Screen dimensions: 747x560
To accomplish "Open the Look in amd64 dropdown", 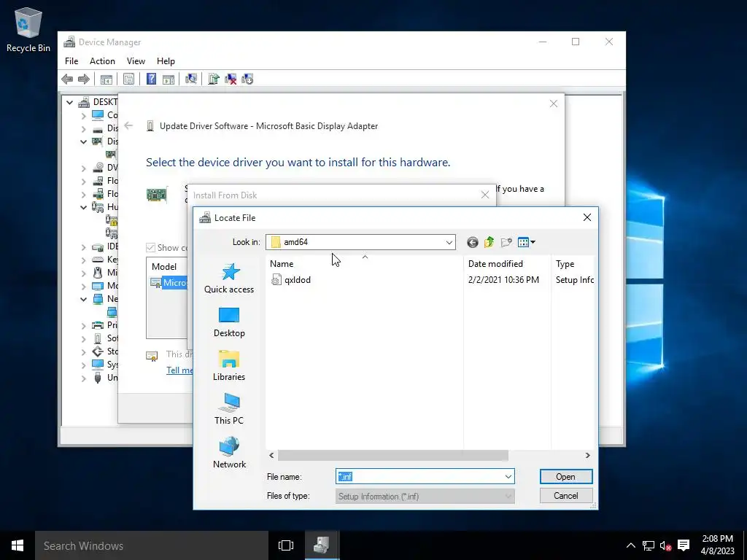I will coord(449,242).
